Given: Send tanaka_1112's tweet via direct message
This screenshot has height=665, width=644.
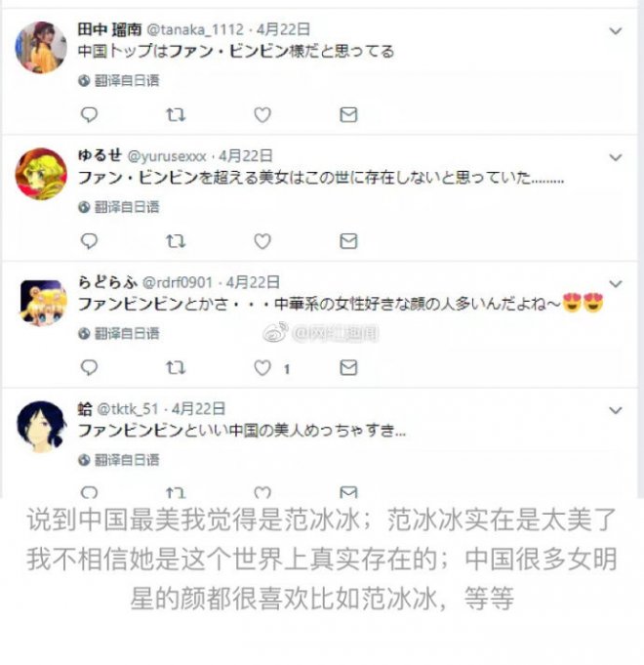Looking at the screenshot, I should [x=348, y=114].
